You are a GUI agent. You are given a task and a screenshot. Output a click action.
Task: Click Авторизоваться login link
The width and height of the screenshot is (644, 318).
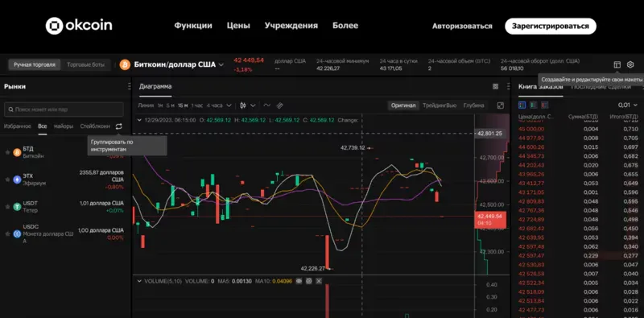(x=462, y=27)
